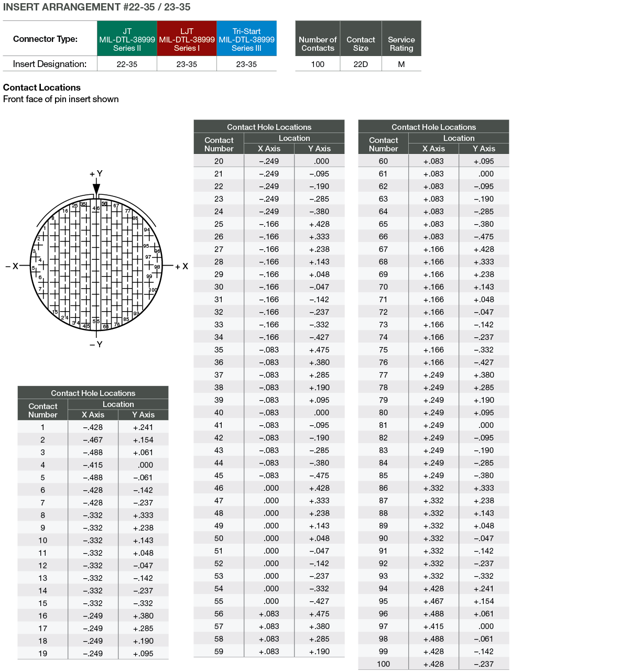Select the circular pin insert diagram
Image resolution: width=642 pixels, height=672 pixels.
96,266
